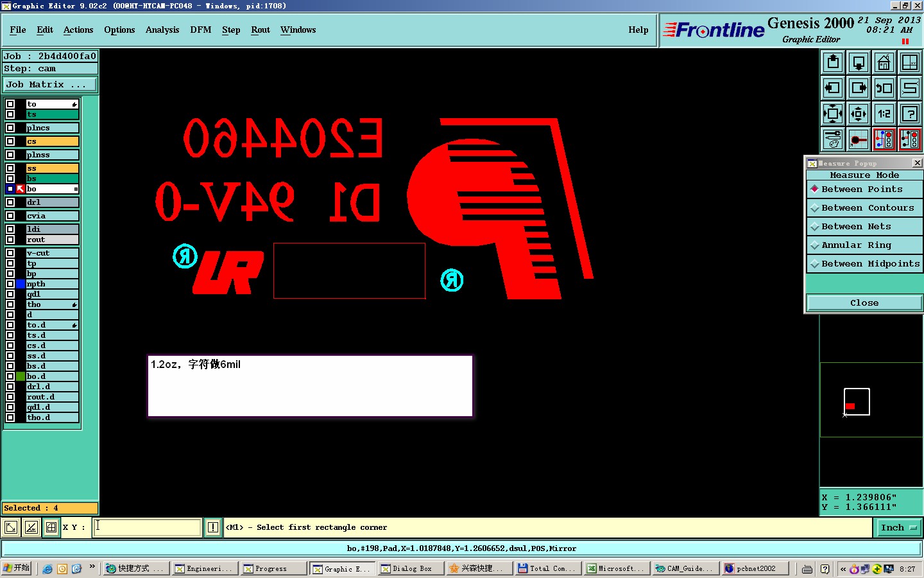This screenshot has width=924, height=578.
Task: Toggle the checkbox for layer mpth
Action: pyautogui.click(x=10, y=284)
